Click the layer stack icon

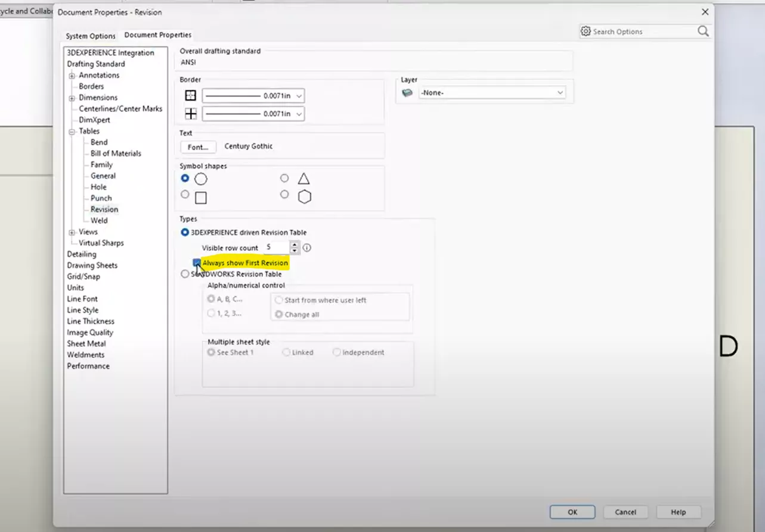tap(407, 92)
